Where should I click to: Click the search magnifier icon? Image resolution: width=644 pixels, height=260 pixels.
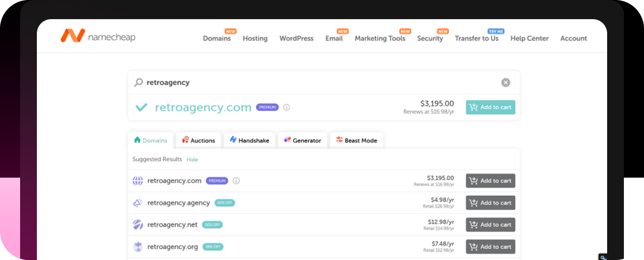(x=138, y=82)
